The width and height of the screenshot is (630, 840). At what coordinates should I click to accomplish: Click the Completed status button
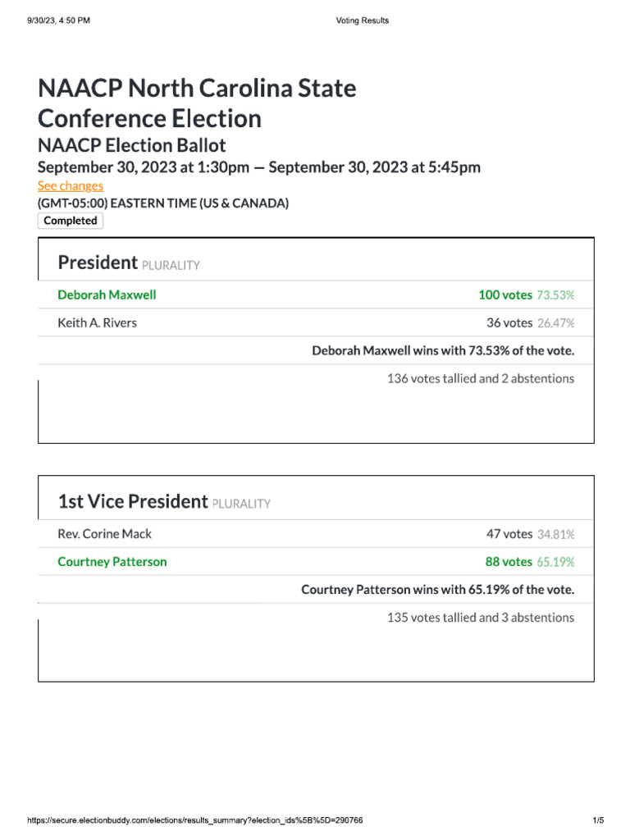pyautogui.click(x=71, y=221)
